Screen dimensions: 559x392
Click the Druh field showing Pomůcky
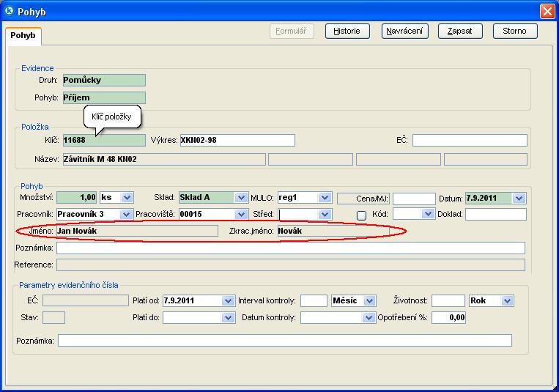click(104, 81)
